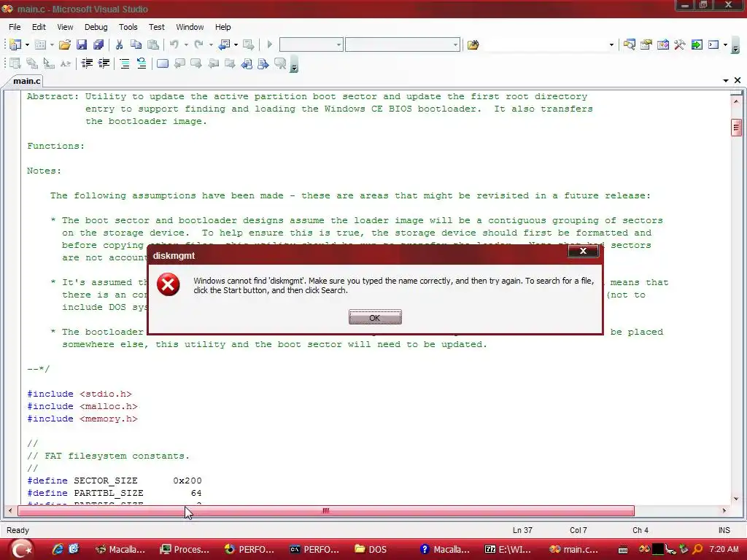Open the Edit menu
The height and width of the screenshot is (560, 747).
pos(39,27)
